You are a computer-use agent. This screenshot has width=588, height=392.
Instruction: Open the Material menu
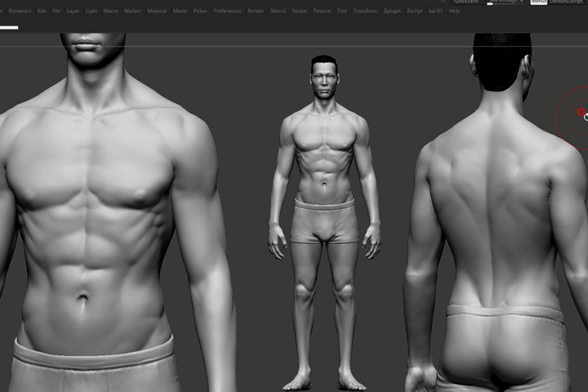(x=157, y=11)
